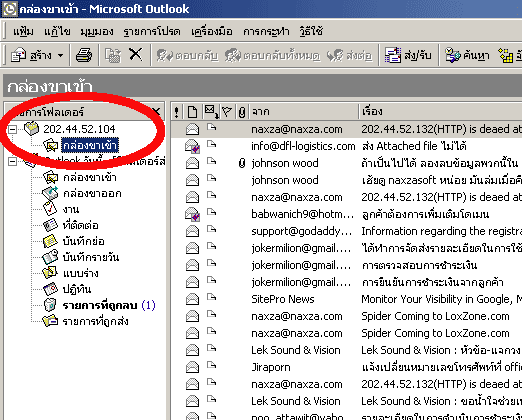Sort by Flag status column header
The image size is (522, 420).
[227, 112]
